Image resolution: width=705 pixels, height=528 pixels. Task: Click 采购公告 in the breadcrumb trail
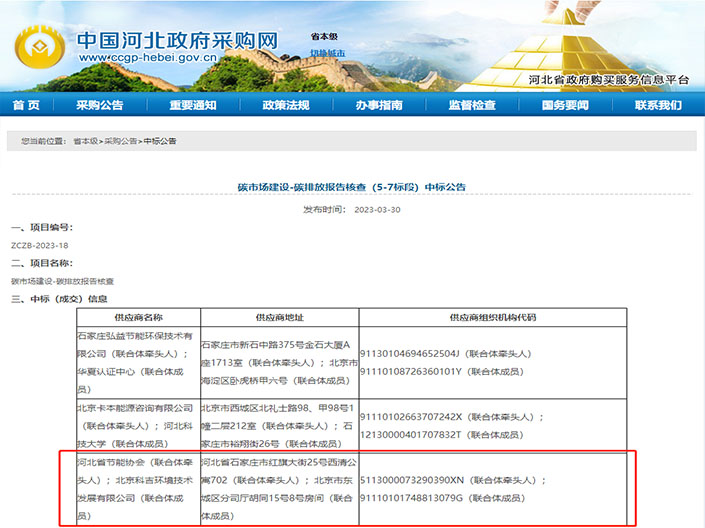pos(121,142)
